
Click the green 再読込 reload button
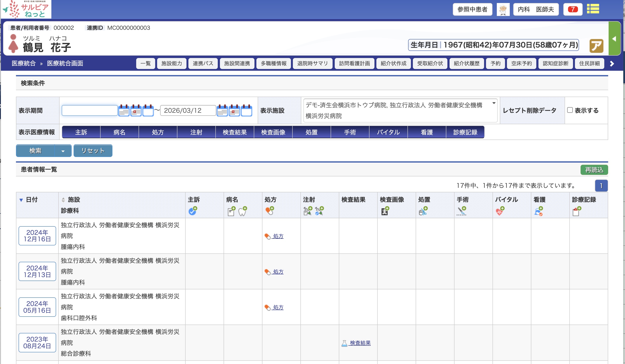594,170
